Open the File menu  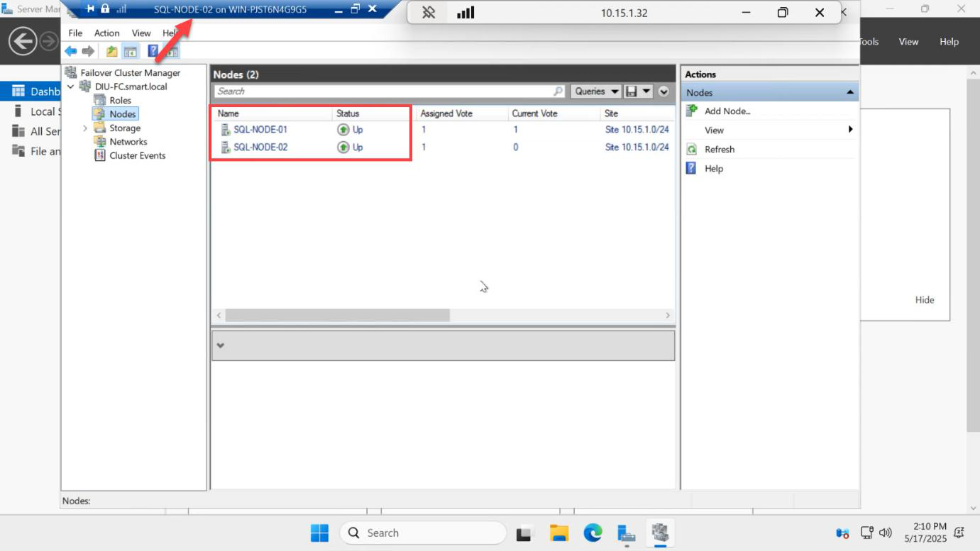pos(75,33)
